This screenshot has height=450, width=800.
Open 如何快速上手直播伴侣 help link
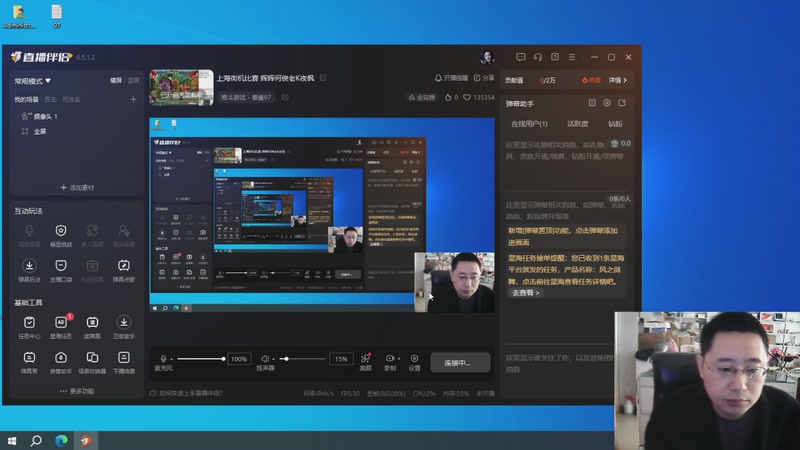click(x=186, y=393)
